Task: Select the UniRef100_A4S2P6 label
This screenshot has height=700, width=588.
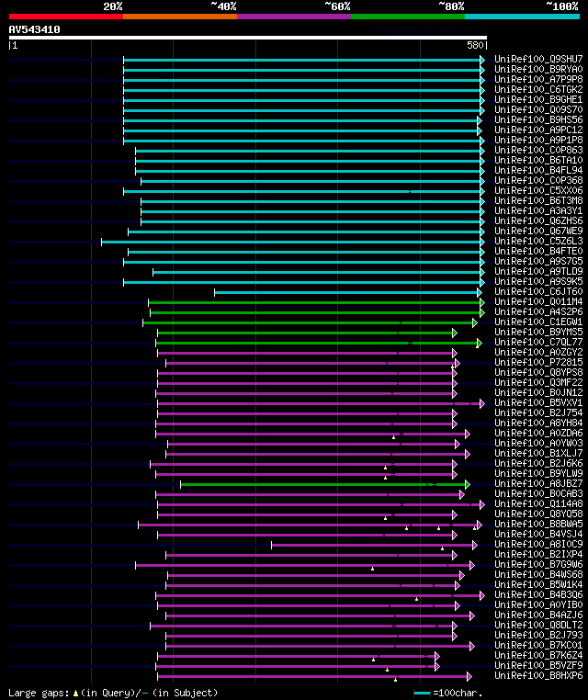Action: (x=538, y=312)
